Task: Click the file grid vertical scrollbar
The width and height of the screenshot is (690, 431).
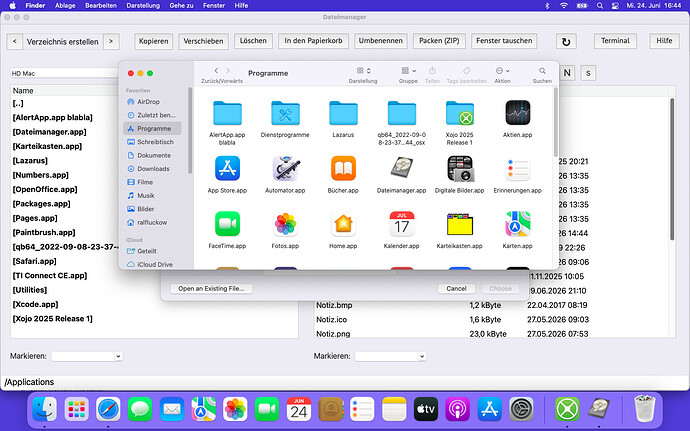Action: [555, 122]
